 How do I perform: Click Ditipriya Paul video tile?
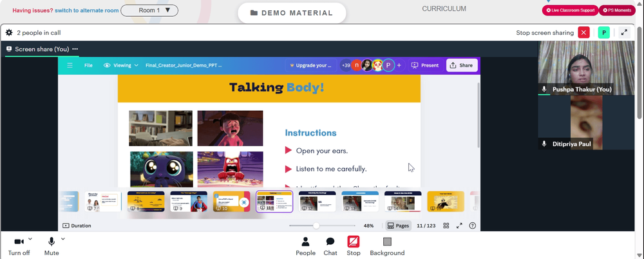pos(586,122)
